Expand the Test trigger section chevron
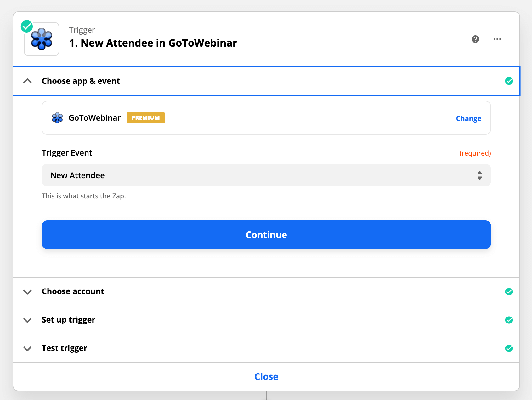The width and height of the screenshot is (532, 400). click(27, 349)
